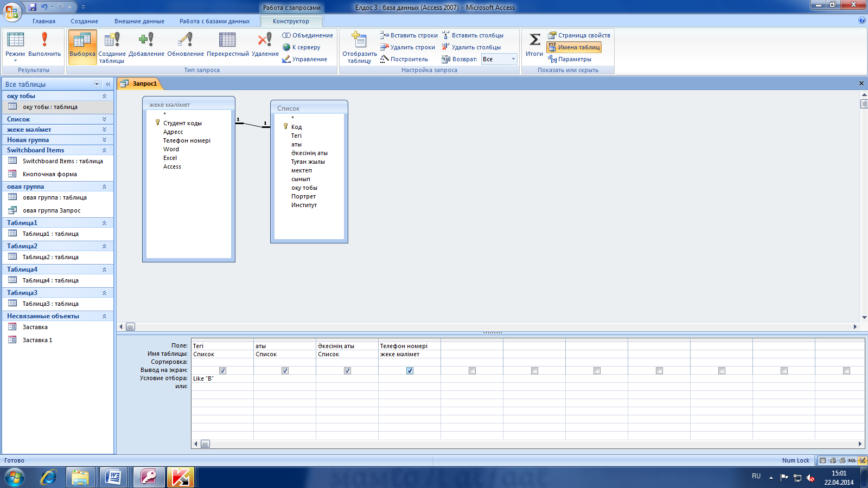
Task: Click Вставить строки
Action: [x=409, y=35]
